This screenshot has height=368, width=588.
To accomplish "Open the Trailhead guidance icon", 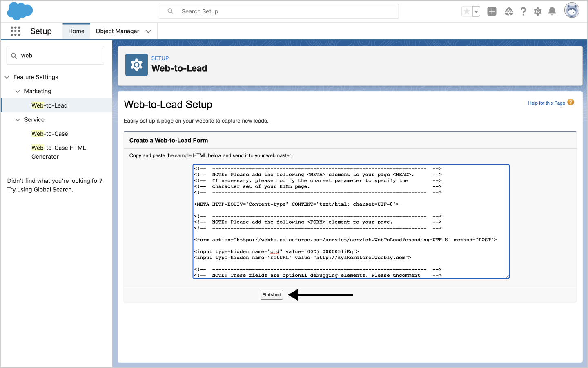I will pyautogui.click(x=509, y=11).
